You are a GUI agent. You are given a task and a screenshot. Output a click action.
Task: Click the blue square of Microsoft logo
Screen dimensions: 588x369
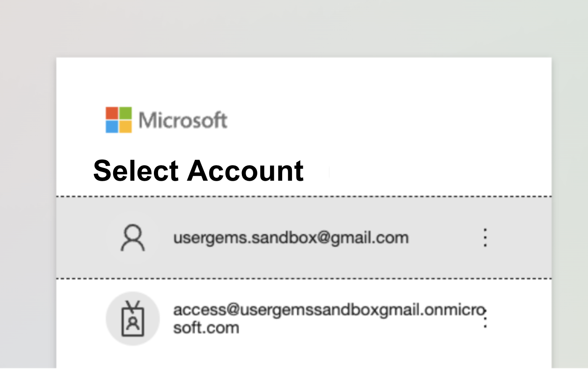click(112, 127)
